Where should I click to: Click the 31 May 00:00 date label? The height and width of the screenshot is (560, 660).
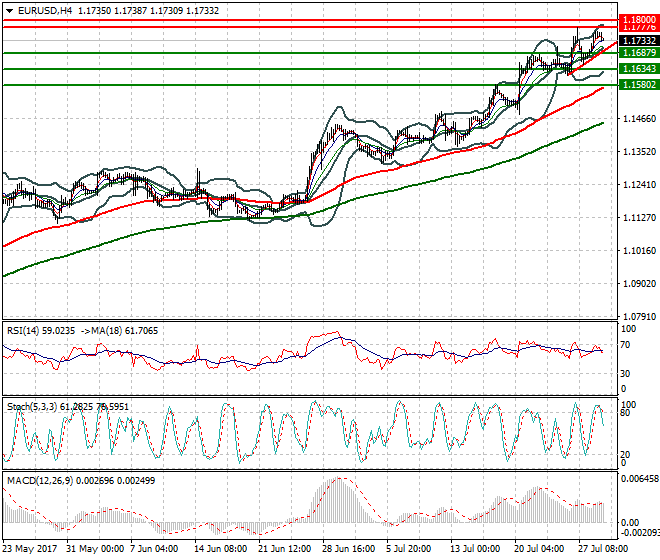[x=95, y=549]
